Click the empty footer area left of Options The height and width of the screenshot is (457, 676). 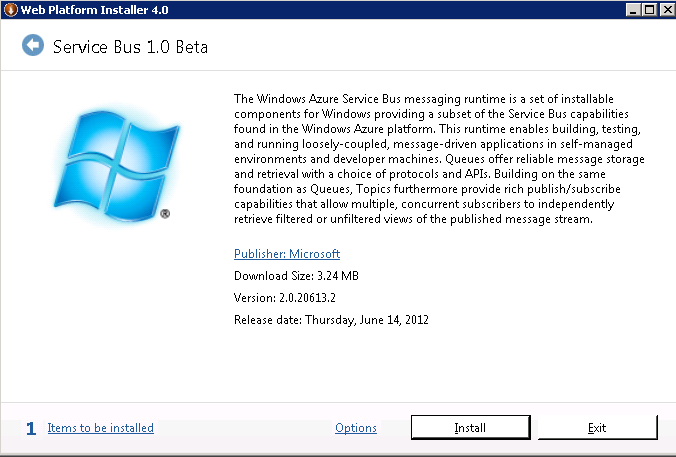[244, 428]
